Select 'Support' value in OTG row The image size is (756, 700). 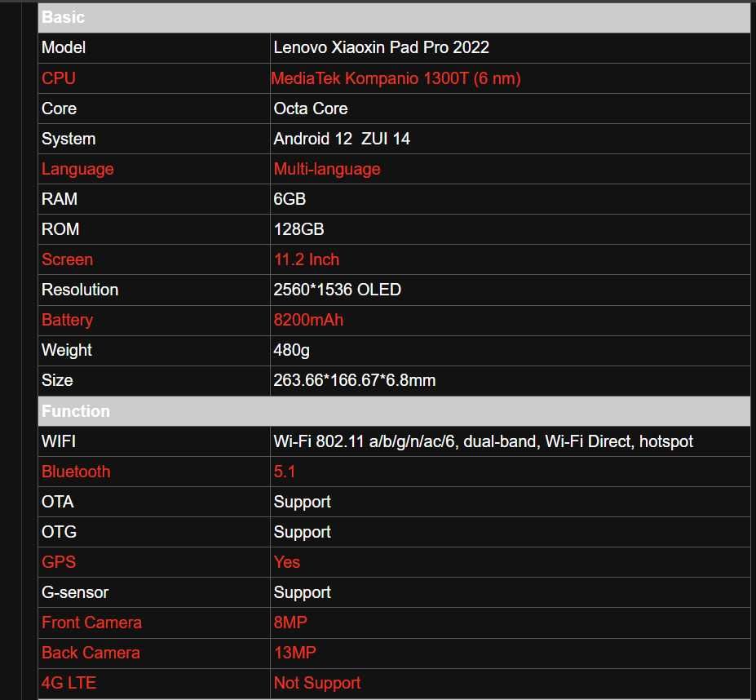pyautogui.click(x=302, y=533)
